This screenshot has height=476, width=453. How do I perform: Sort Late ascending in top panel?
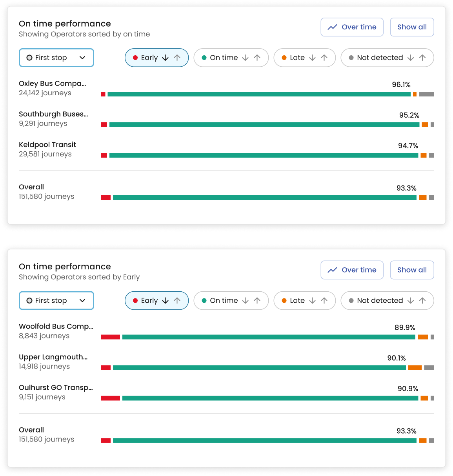click(x=324, y=58)
